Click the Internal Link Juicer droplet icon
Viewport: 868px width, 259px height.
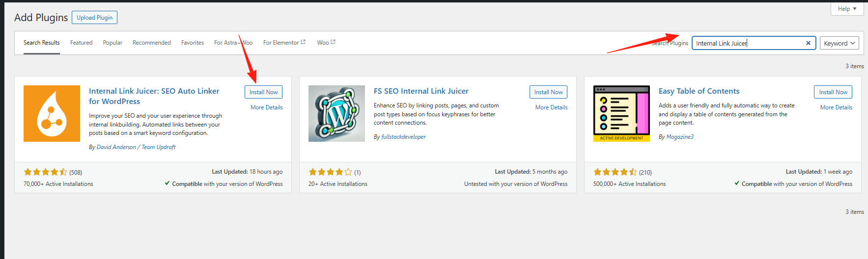tap(52, 113)
